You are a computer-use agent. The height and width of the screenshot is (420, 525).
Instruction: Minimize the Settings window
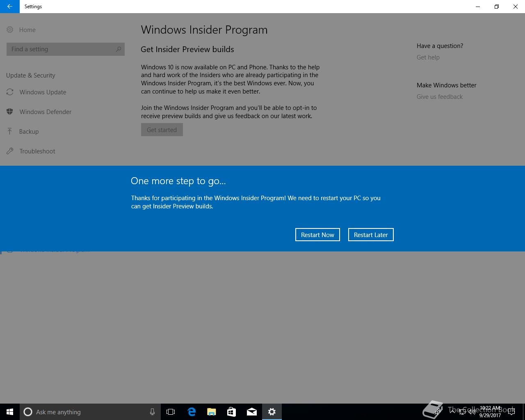tap(478, 7)
